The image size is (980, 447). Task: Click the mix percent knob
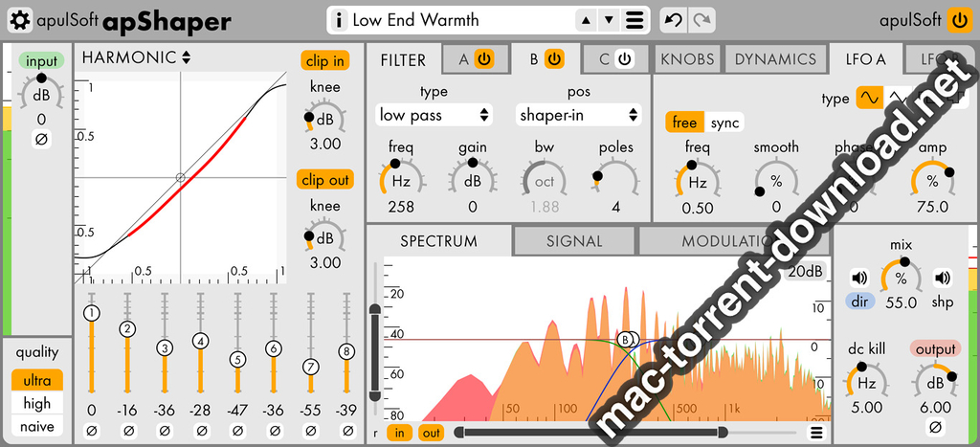pos(902,278)
